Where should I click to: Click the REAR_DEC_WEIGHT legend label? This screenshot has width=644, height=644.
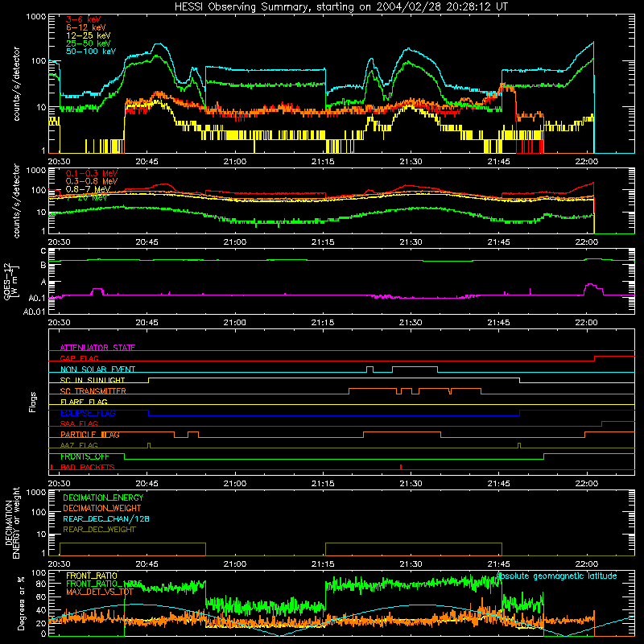pyautogui.click(x=99, y=530)
